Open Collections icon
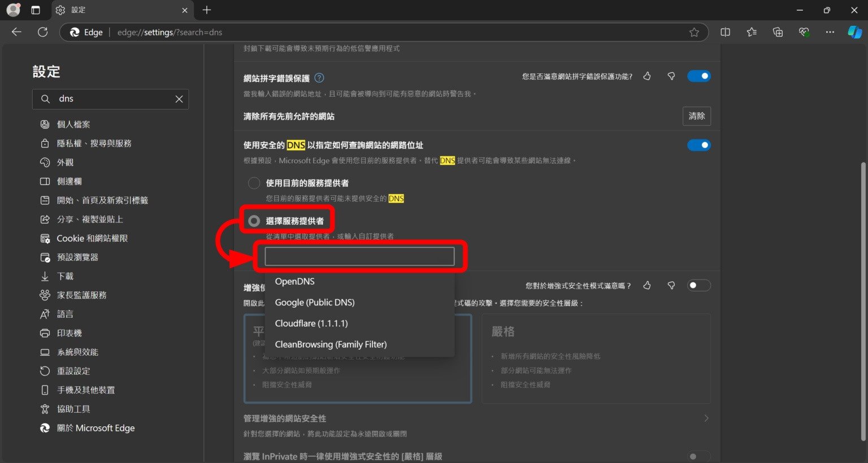Screen dimensions: 868x463 pyautogui.click(x=778, y=32)
